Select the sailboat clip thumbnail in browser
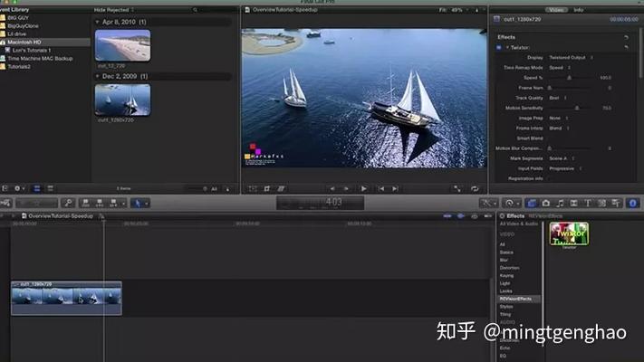Screen dimensions: 644x362 click(x=123, y=100)
